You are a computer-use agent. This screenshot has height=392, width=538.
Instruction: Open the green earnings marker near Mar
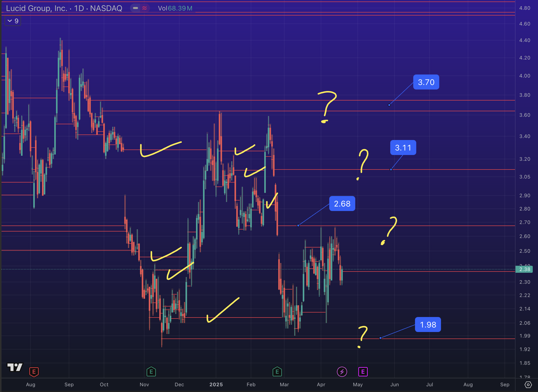click(277, 372)
